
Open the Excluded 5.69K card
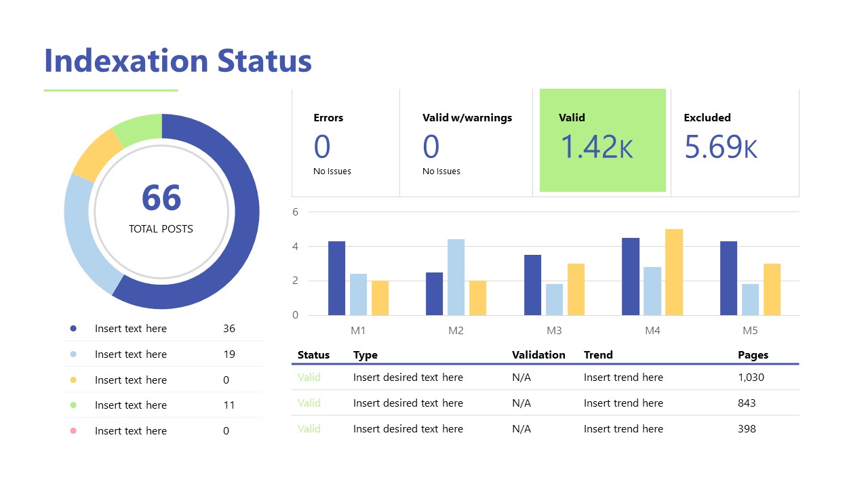pos(734,143)
